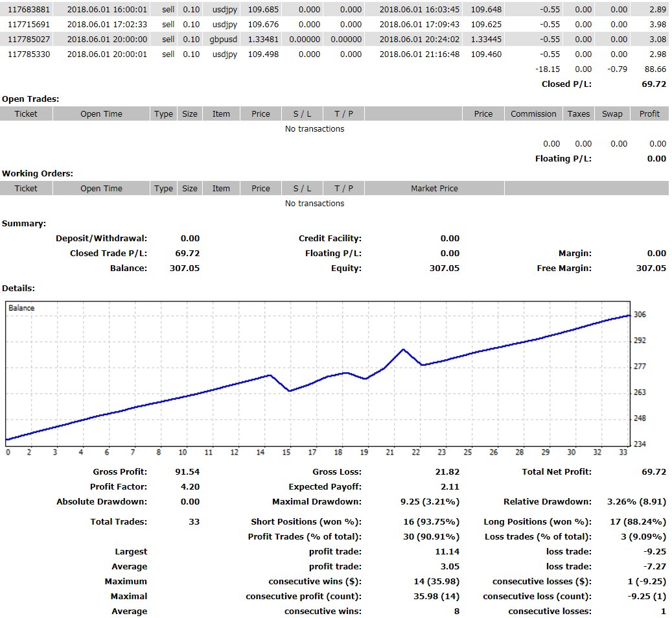Click ticket number 117683881

coord(26,10)
